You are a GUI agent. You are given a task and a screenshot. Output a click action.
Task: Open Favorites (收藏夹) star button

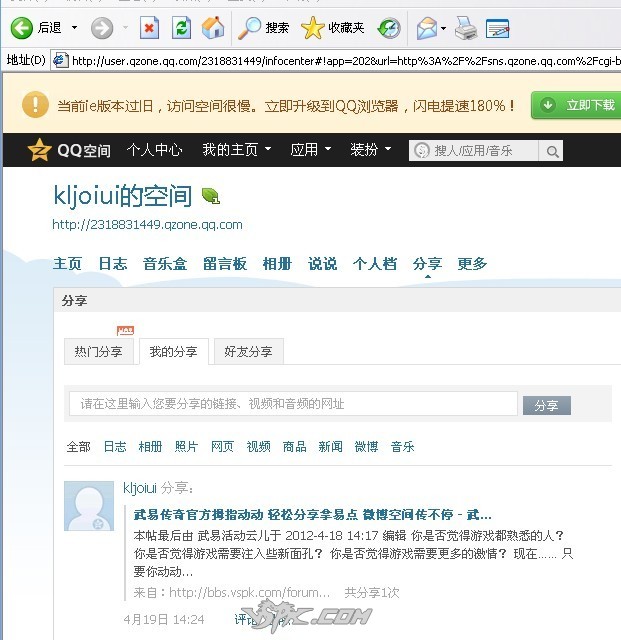pos(333,28)
